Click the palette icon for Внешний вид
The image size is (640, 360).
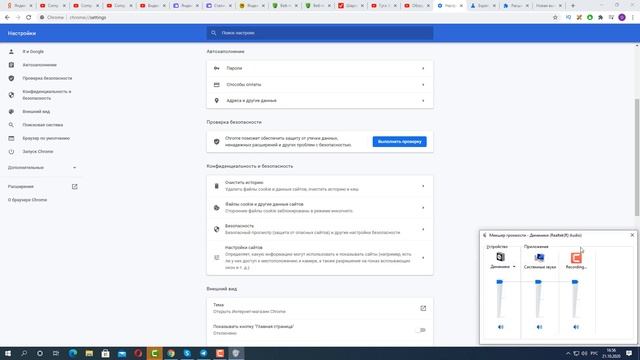(11, 111)
